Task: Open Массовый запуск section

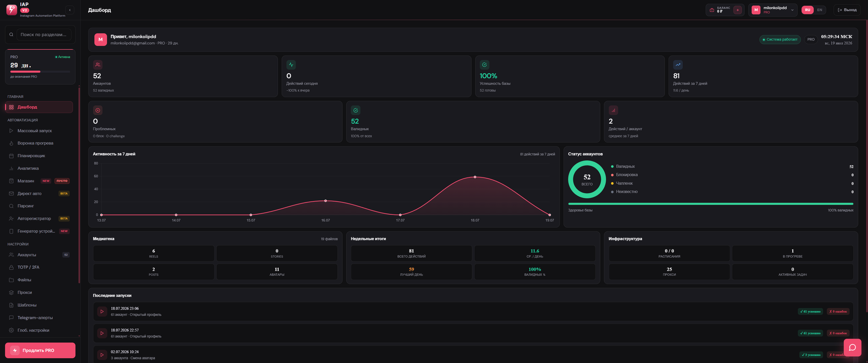Action: (x=40, y=131)
